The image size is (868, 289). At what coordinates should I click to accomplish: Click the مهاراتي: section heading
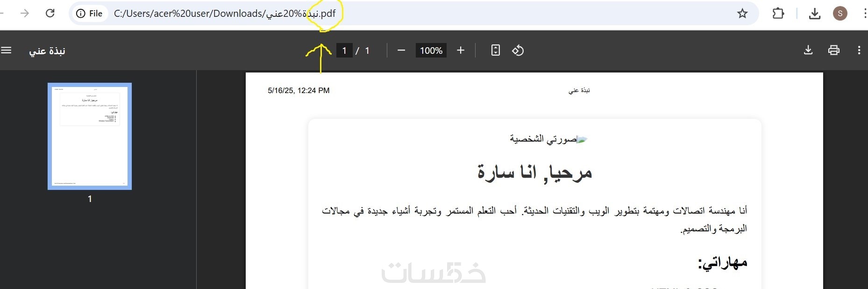coord(722,263)
